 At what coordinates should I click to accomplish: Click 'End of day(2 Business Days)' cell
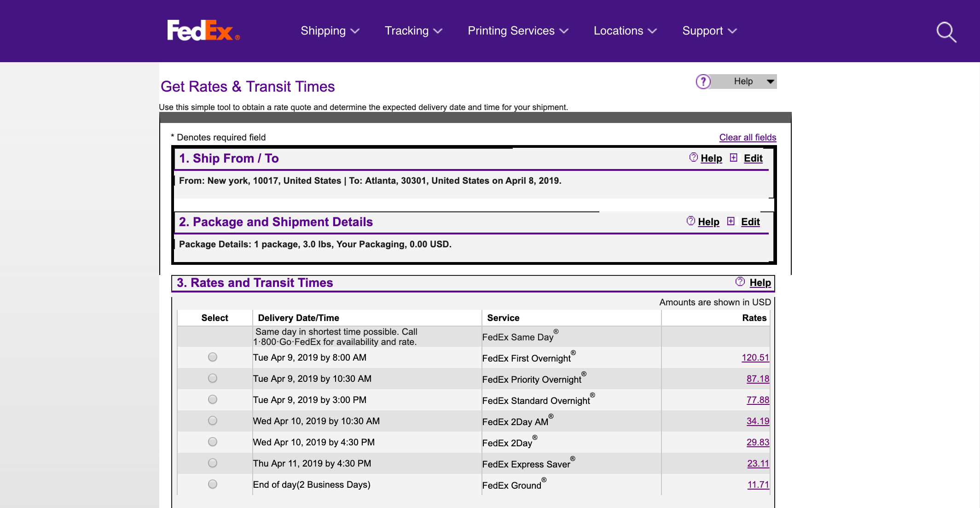312,485
